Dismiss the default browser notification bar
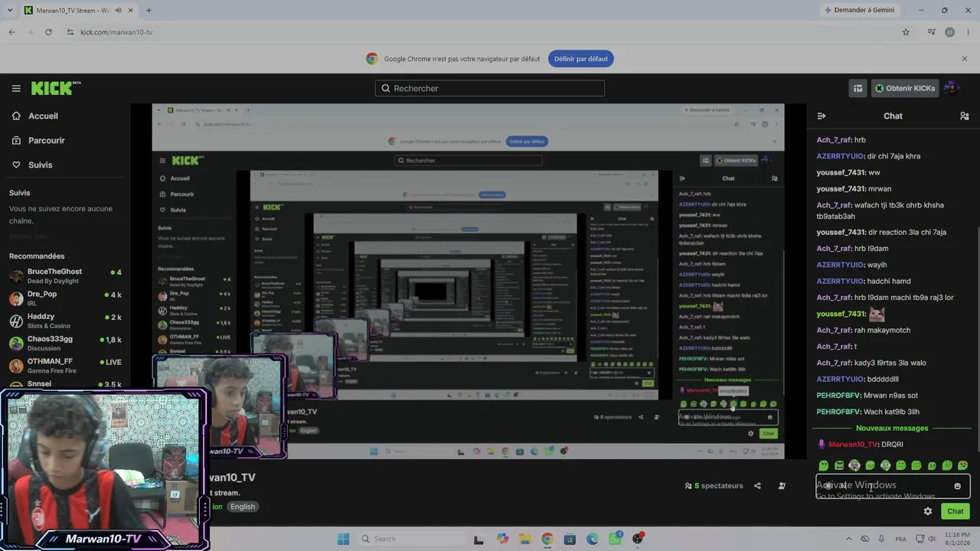This screenshot has width=980, height=551. 965,59
